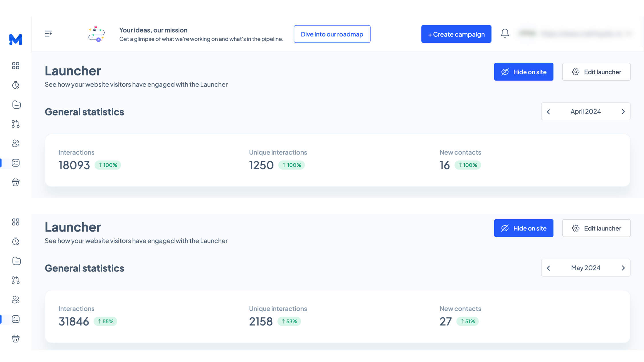Screen dimensions: 644x362
Task: Go to month before May 2024
Action: point(548,268)
